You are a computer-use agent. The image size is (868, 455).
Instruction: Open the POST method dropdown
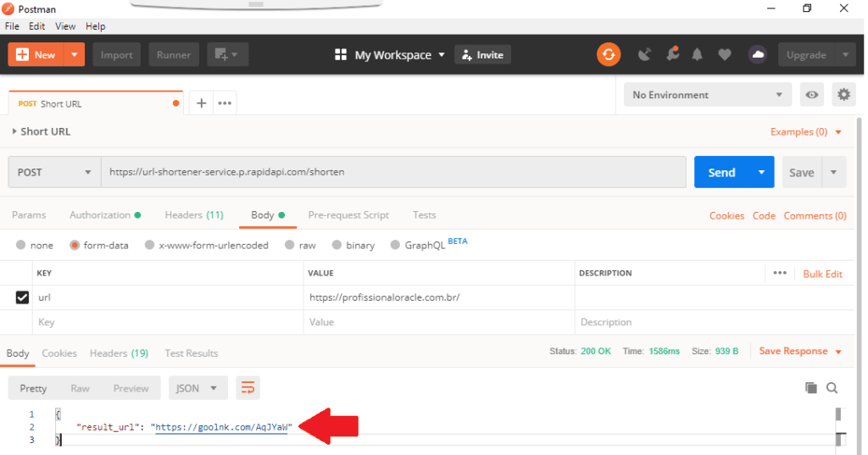pos(54,172)
